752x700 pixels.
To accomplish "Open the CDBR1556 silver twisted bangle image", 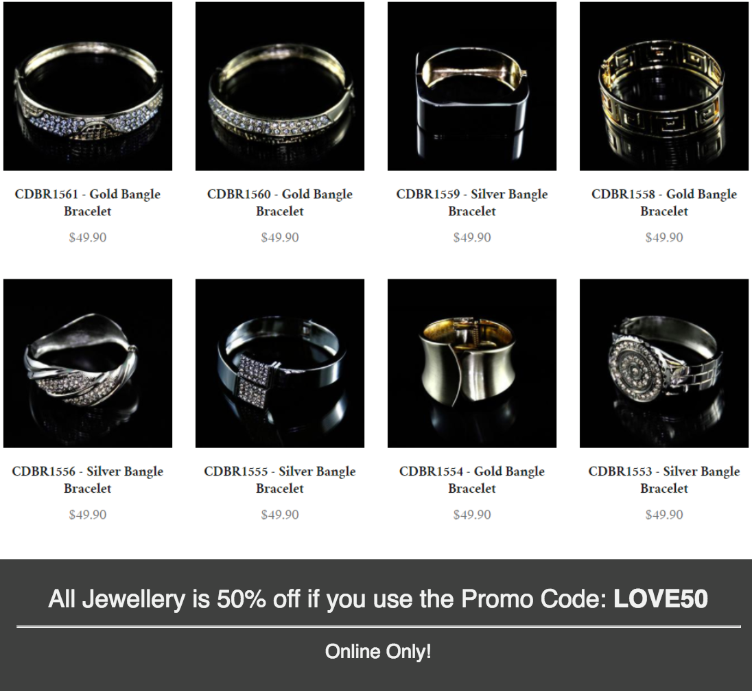I will point(88,364).
